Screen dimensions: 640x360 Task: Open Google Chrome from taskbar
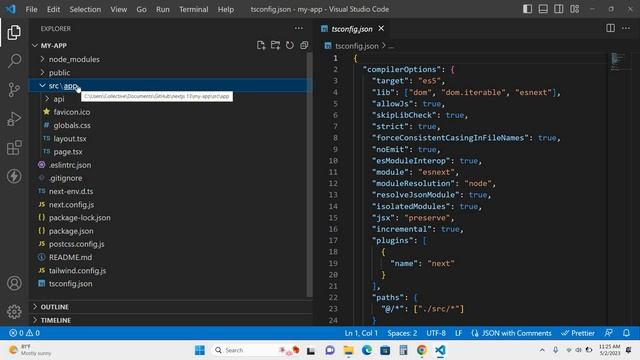(x=422, y=350)
